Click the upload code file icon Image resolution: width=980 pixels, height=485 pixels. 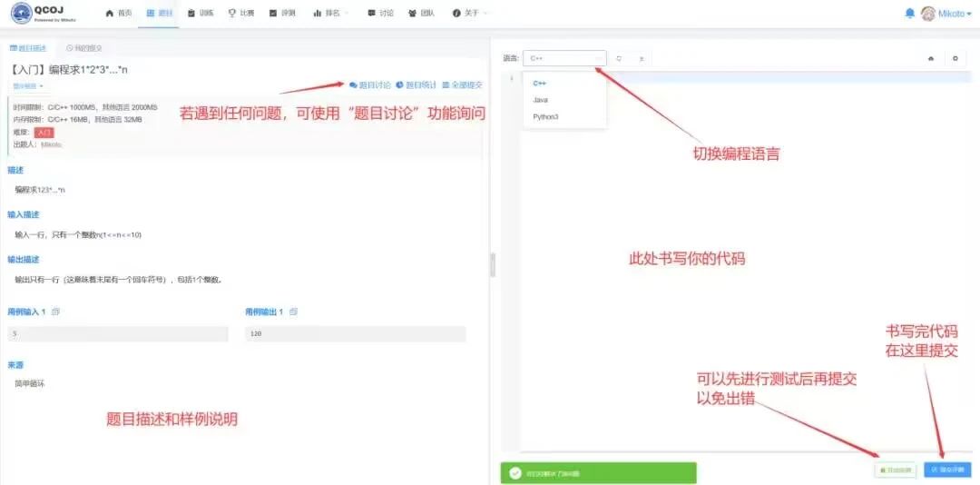pyautogui.click(x=642, y=58)
